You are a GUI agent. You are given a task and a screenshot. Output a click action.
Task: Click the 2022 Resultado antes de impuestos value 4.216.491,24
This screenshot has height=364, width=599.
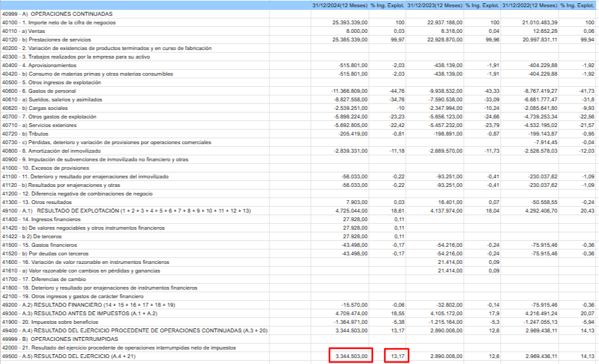point(538,313)
